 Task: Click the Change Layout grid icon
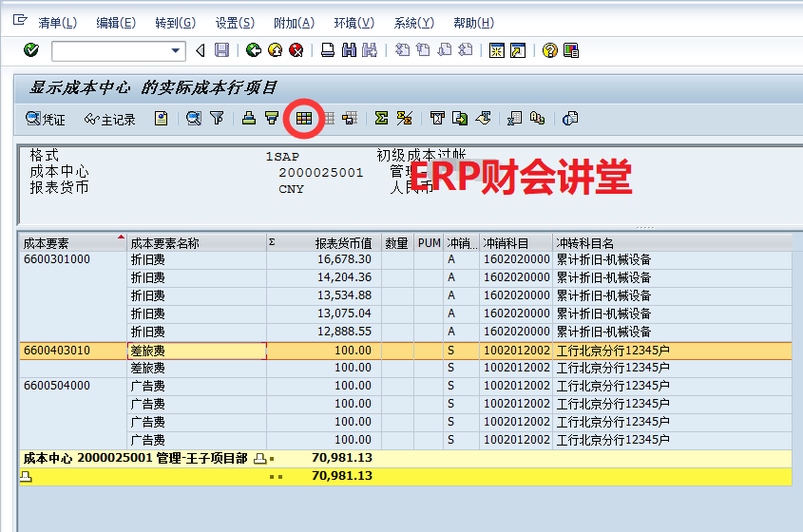(304, 119)
